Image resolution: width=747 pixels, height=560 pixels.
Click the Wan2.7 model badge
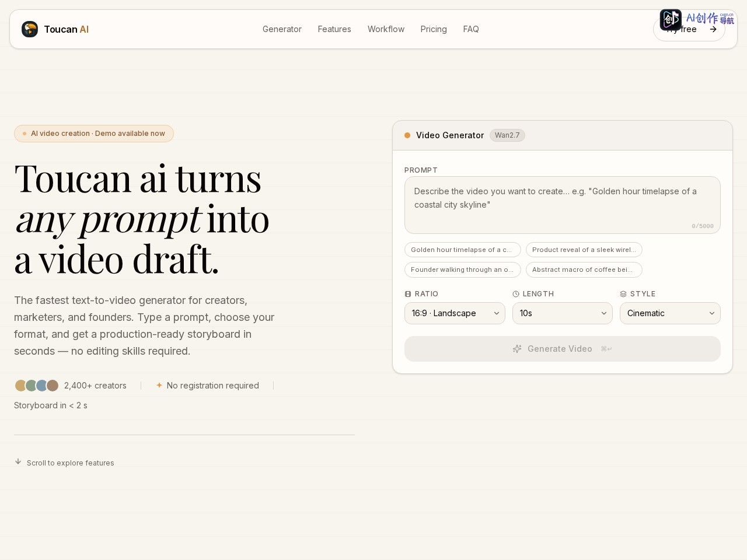pyautogui.click(x=507, y=135)
